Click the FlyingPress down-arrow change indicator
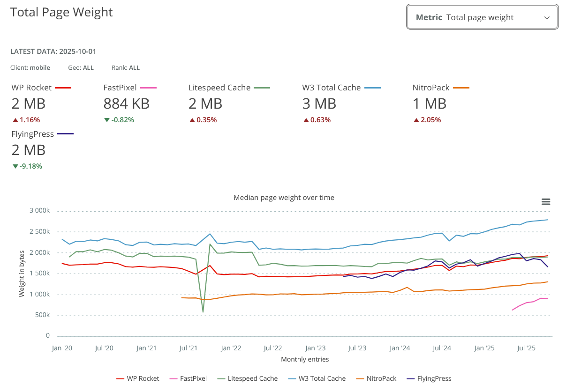Screen dimensions: 566x392 tap(15, 166)
